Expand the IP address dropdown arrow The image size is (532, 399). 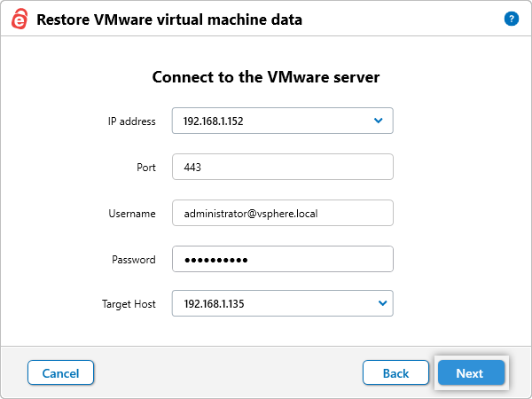(x=379, y=121)
